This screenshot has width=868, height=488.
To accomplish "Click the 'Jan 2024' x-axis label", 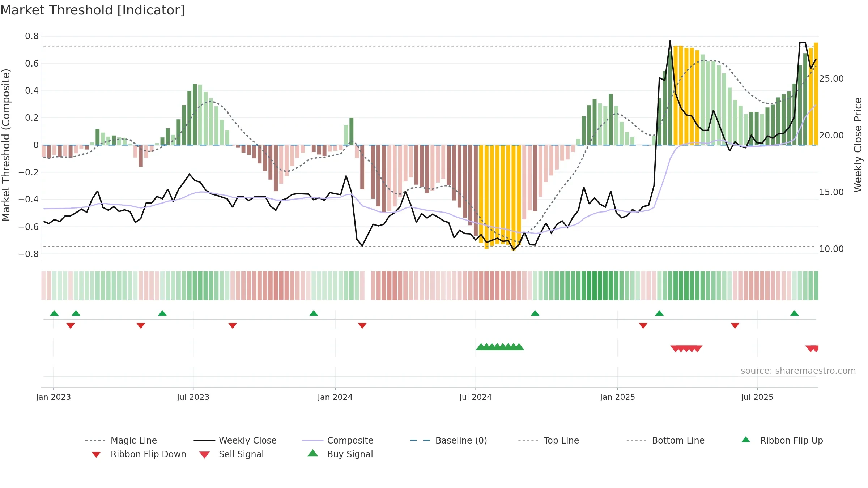I will click(335, 397).
